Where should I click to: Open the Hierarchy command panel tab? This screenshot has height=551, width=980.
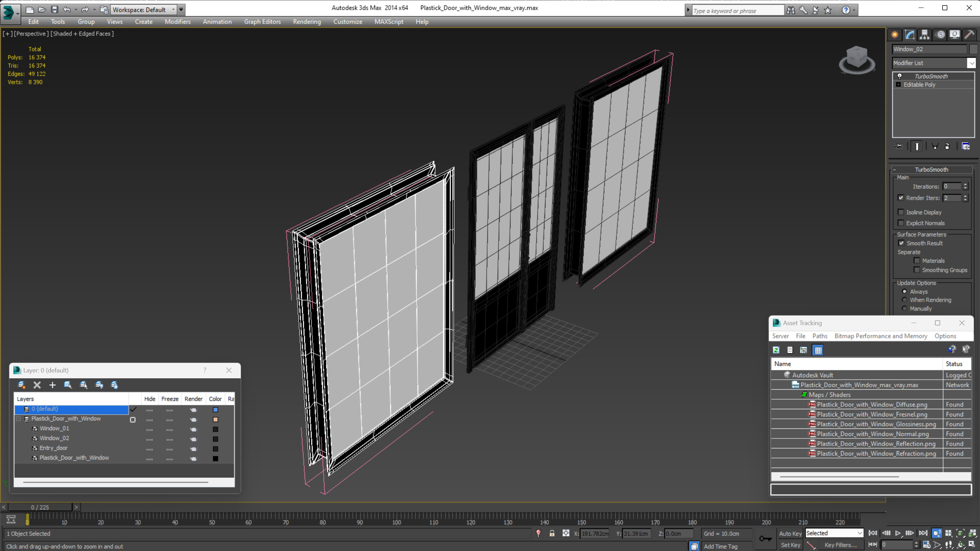click(924, 35)
